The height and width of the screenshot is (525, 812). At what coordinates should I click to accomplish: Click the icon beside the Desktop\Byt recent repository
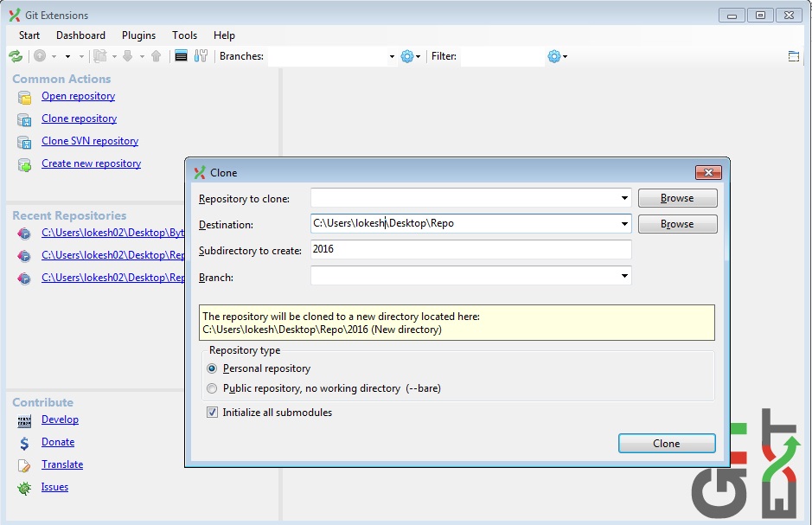coord(24,234)
